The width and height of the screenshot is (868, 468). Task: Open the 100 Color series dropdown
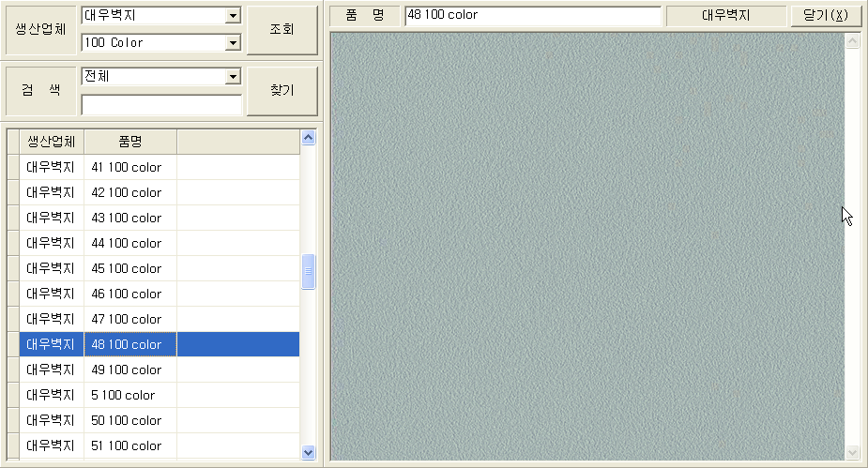(x=233, y=42)
